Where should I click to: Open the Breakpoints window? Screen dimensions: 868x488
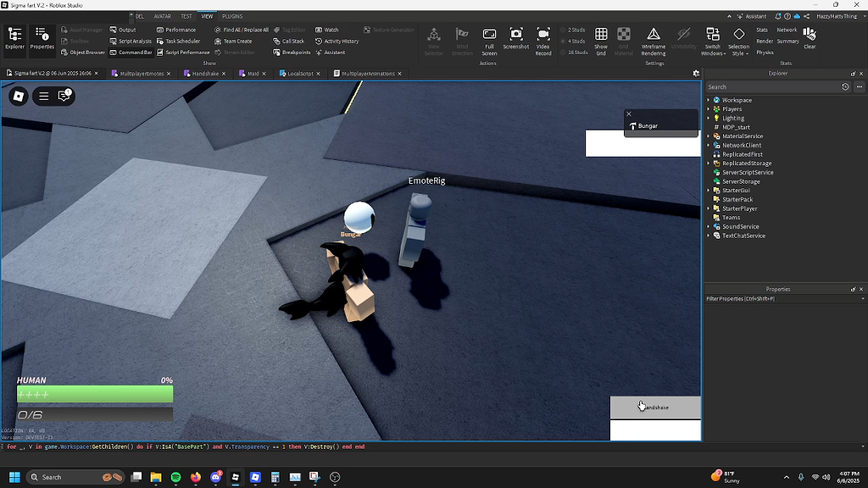pyautogui.click(x=292, y=53)
